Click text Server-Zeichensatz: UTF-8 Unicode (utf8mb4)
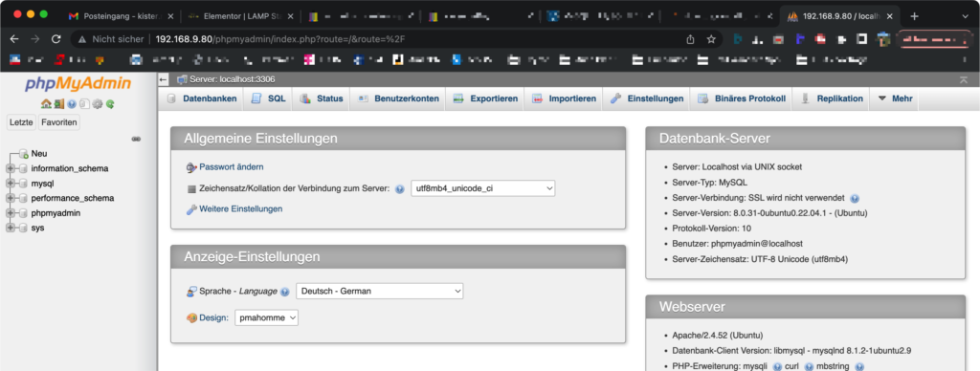Screen dimensions: 980x371 [759, 259]
